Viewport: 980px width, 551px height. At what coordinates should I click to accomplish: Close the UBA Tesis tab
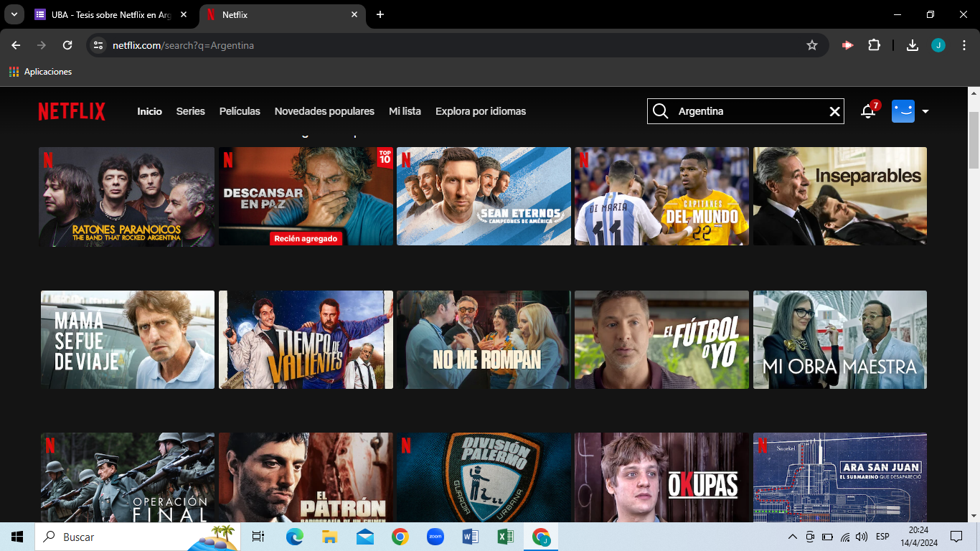coord(184,14)
